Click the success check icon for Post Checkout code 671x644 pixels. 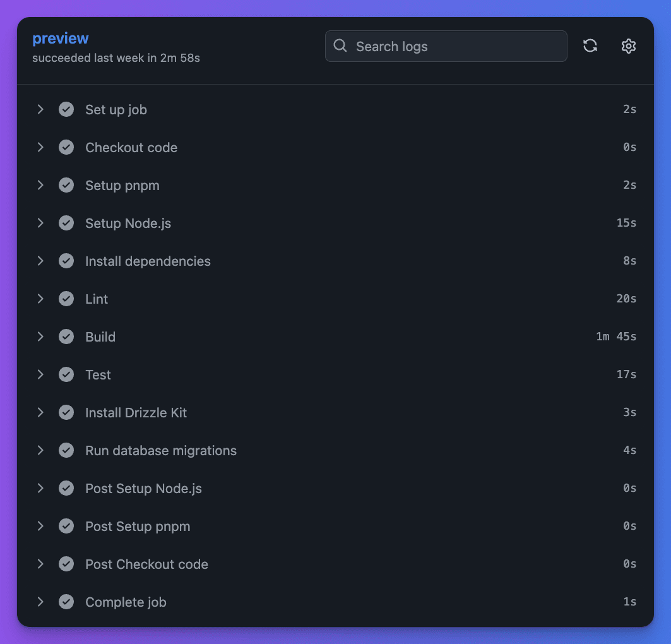(66, 564)
